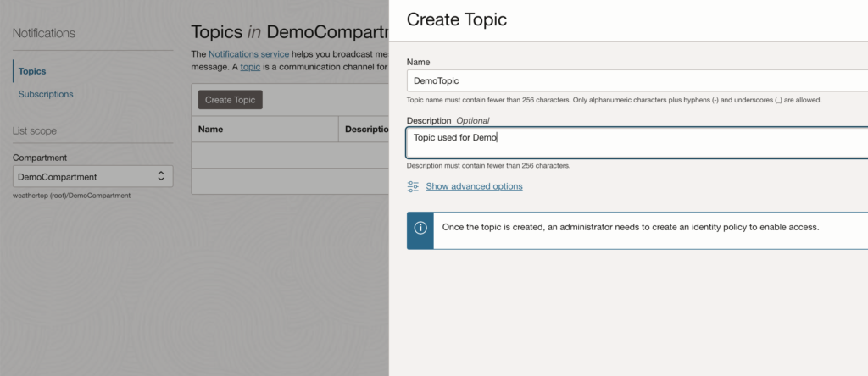Click the advanced options sliders icon
This screenshot has width=868, height=376.
click(413, 186)
